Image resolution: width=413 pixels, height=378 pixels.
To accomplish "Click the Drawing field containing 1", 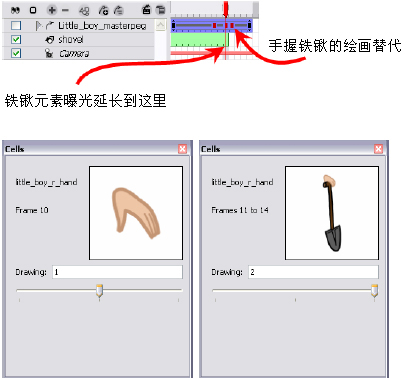I will click(117, 272).
